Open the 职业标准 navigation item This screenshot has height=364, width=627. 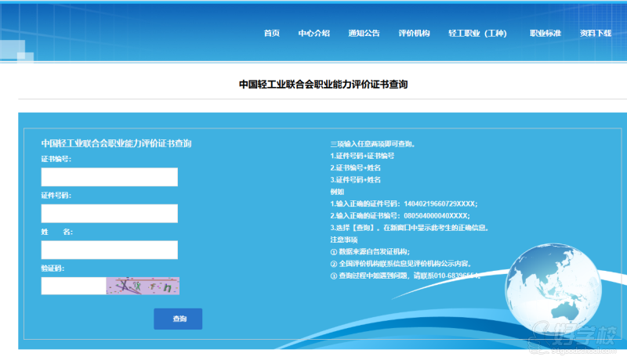tap(545, 33)
